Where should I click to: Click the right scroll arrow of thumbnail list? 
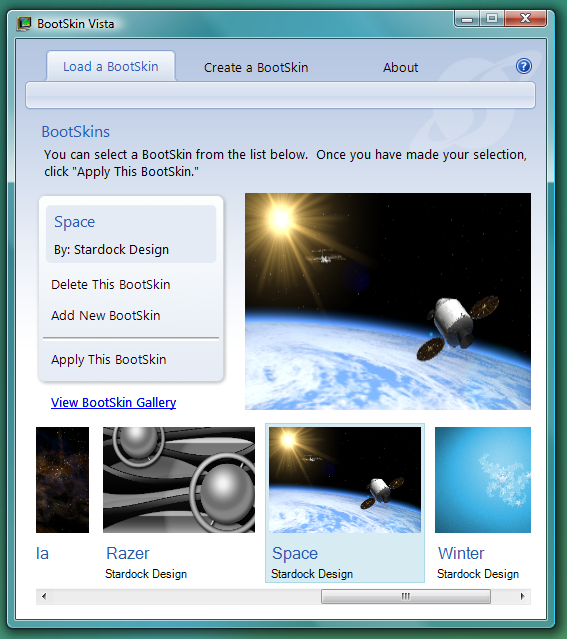(523, 597)
